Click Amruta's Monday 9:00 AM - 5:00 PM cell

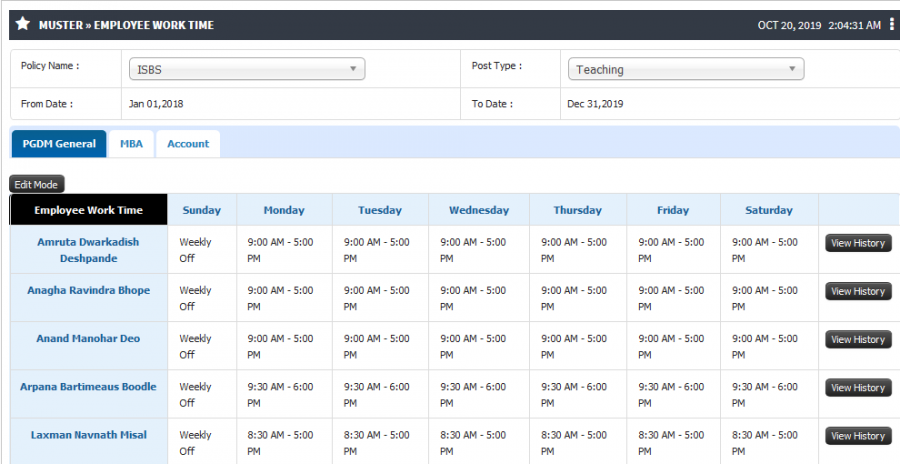[x=284, y=250]
